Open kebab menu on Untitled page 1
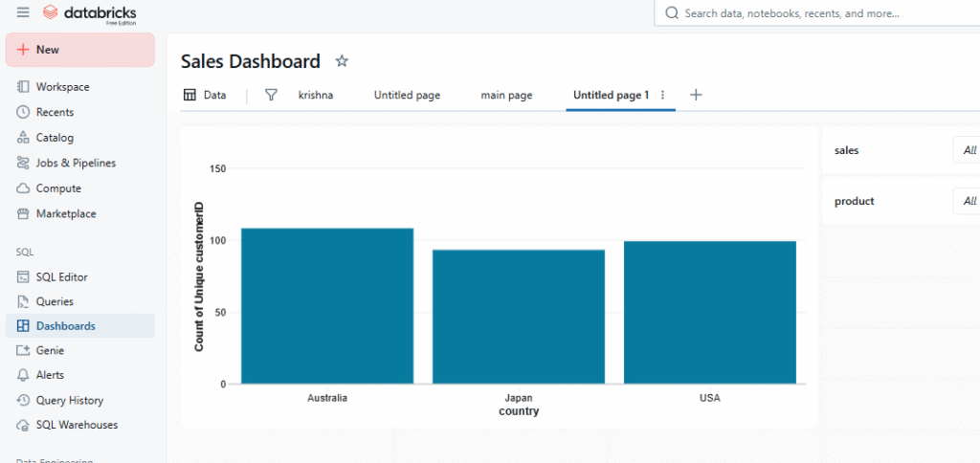 pyautogui.click(x=662, y=95)
